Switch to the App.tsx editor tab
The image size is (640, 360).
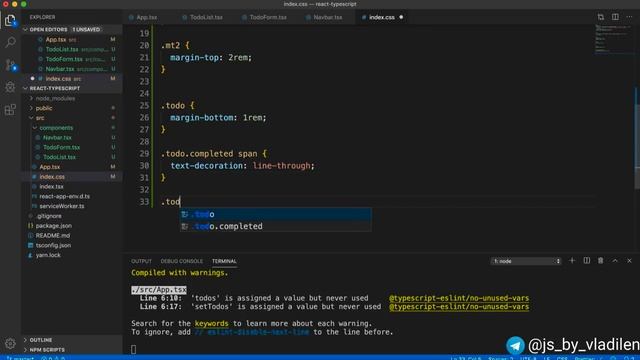pyautogui.click(x=147, y=17)
